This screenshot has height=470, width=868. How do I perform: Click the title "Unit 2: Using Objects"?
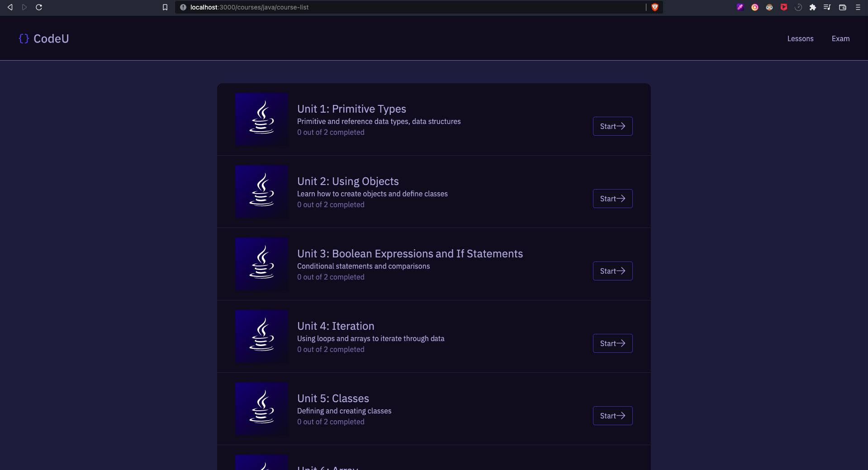(x=348, y=181)
